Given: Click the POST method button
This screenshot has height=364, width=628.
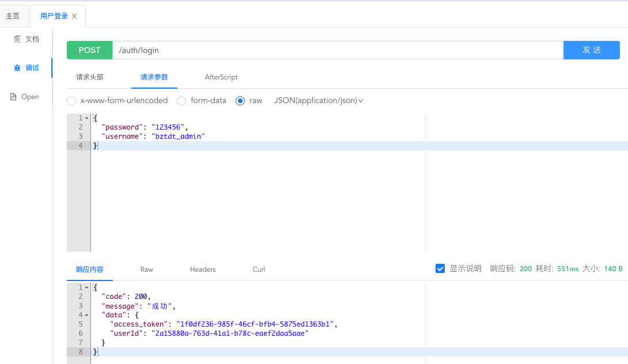Looking at the screenshot, I should click(89, 50).
